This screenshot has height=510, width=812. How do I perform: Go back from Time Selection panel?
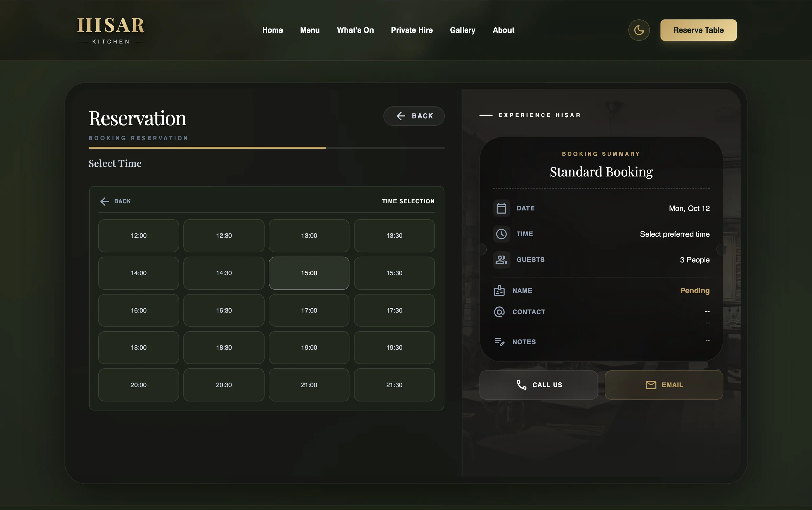(115, 201)
